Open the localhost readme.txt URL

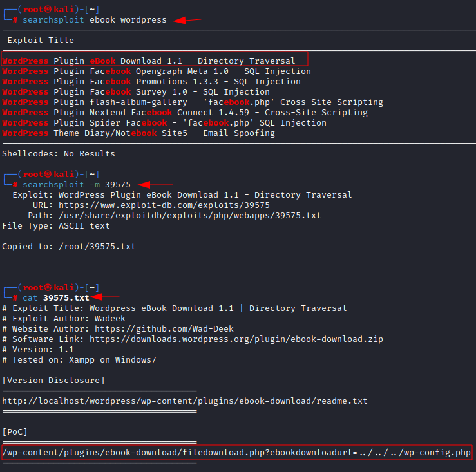(185, 401)
